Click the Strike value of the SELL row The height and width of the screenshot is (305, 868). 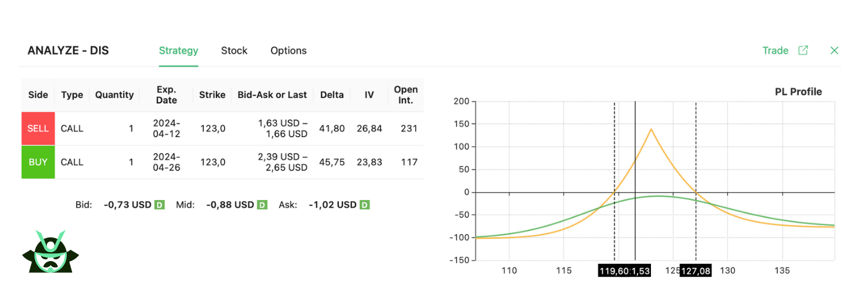[212, 128]
